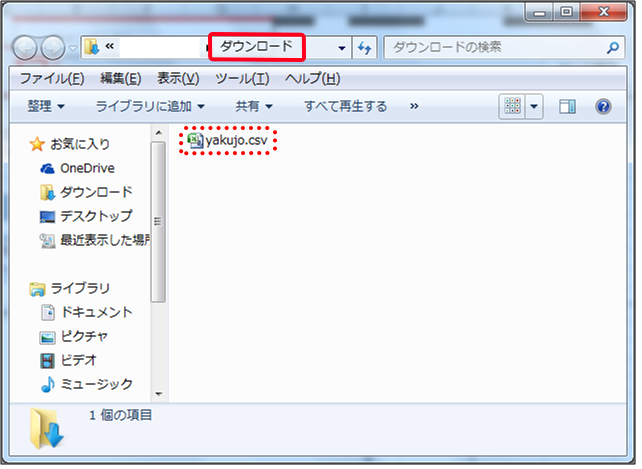Open the 共有 dropdown in toolbar
Screen dimensions: 642x469
tap(254, 106)
